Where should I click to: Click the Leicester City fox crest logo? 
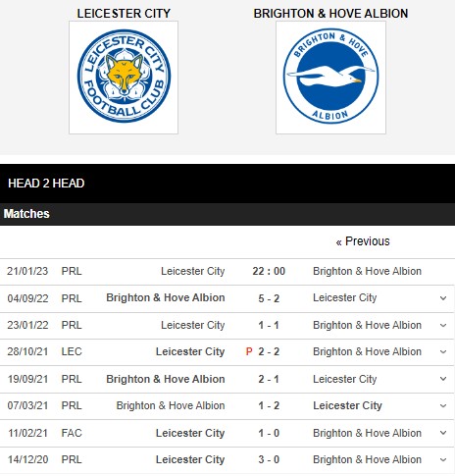pyautogui.click(x=124, y=78)
